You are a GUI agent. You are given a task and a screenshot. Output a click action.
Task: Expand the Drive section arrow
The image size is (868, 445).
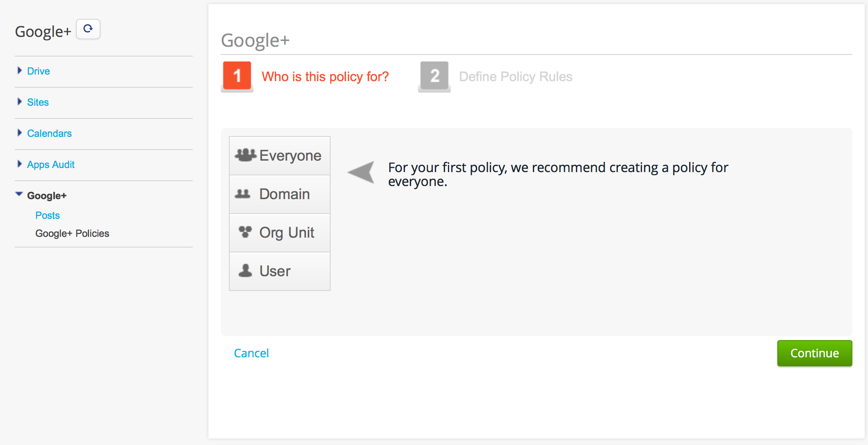click(19, 70)
